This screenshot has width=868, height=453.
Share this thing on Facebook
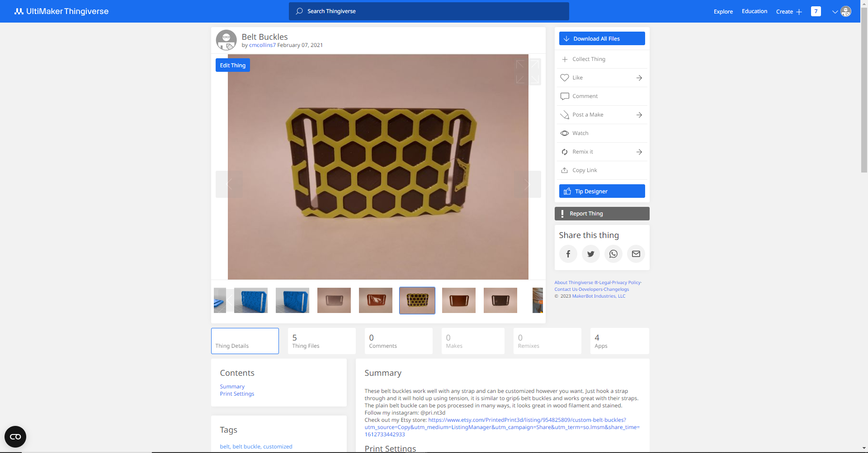(568, 254)
